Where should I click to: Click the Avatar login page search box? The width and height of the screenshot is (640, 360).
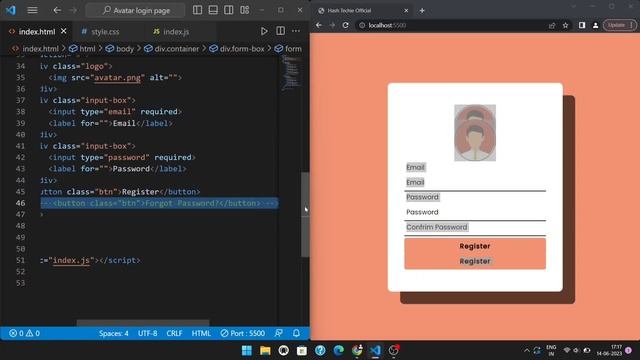pos(135,10)
